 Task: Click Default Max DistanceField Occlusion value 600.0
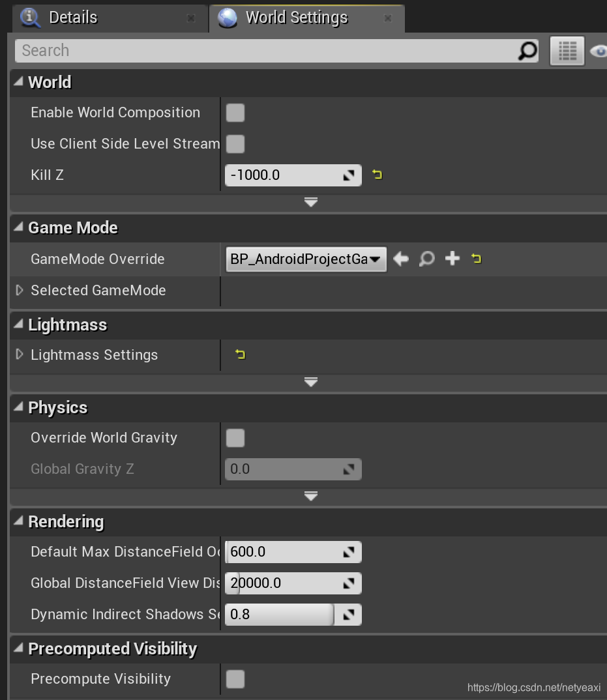click(x=293, y=552)
